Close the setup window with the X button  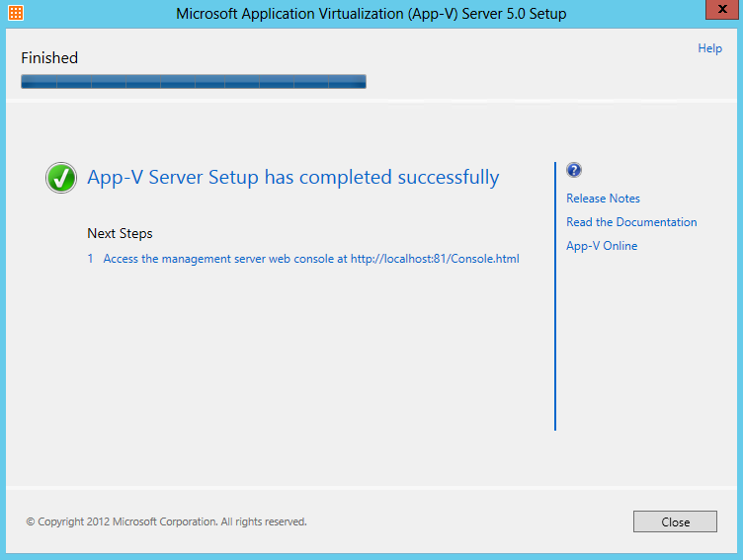point(721,10)
